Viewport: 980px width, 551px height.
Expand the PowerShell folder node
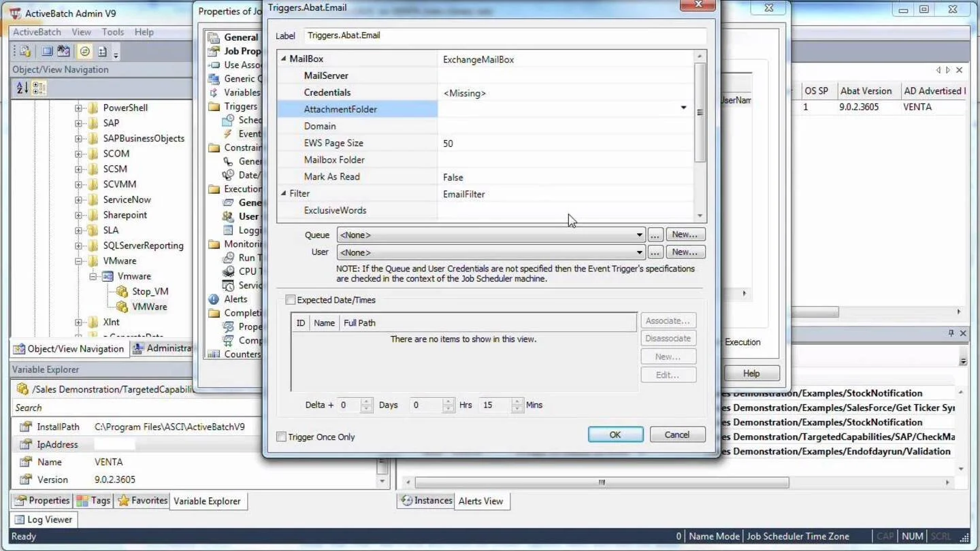(78, 108)
